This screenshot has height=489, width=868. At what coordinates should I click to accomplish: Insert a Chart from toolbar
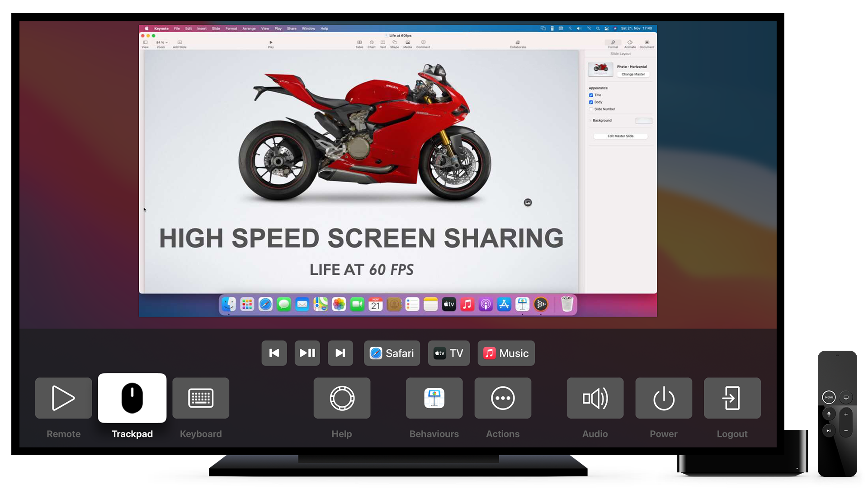click(x=372, y=44)
